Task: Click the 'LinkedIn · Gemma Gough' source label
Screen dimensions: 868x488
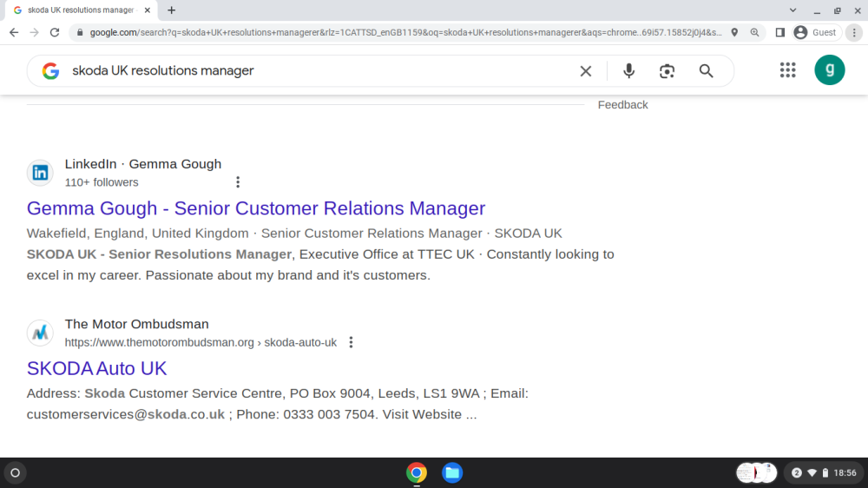Action: coord(143,164)
